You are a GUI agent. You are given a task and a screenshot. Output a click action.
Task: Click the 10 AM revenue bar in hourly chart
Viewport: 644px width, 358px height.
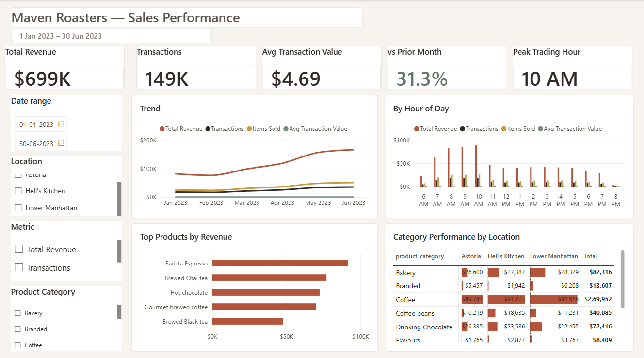tap(476, 166)
